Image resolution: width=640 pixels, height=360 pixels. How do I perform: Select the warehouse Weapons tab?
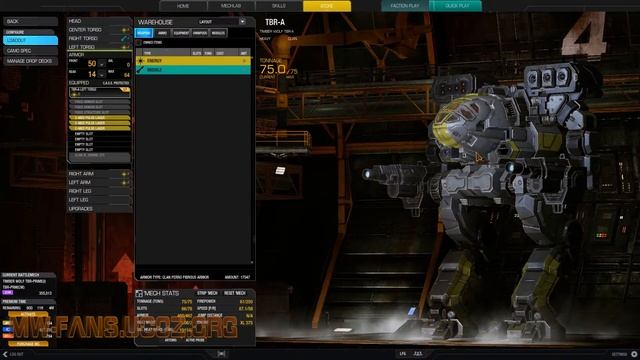coord(144,33)
